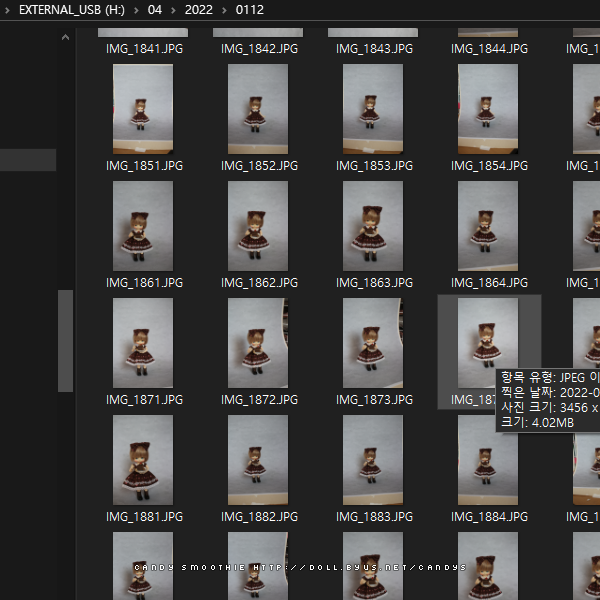Expand chevron after folder 04

[x=173, y=10]
